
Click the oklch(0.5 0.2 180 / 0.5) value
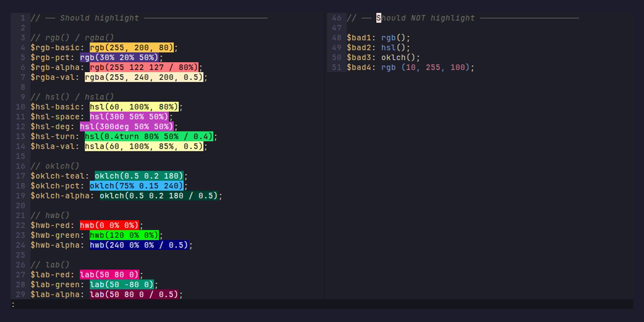click(159, 196)
